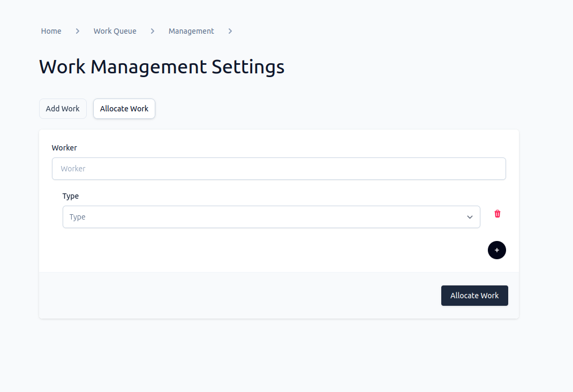Expand the Type dropdown

(271, 217)
